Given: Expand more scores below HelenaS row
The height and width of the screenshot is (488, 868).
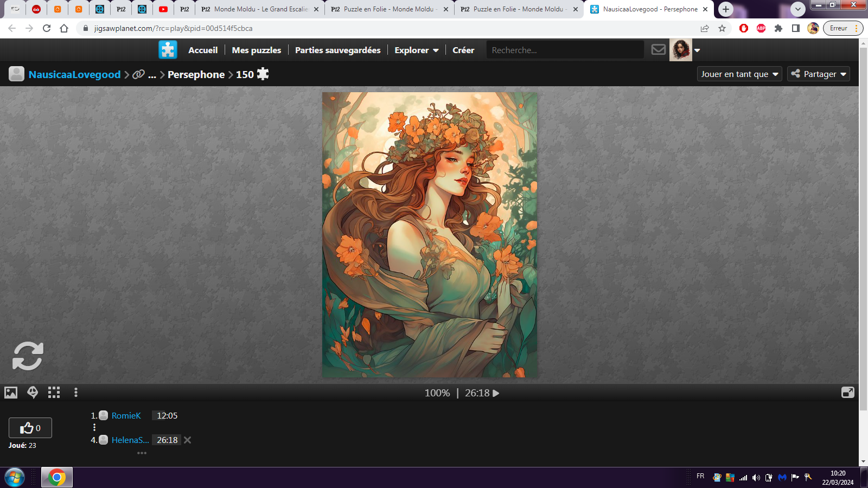Looking at the screenshot, I should (142, 453).
